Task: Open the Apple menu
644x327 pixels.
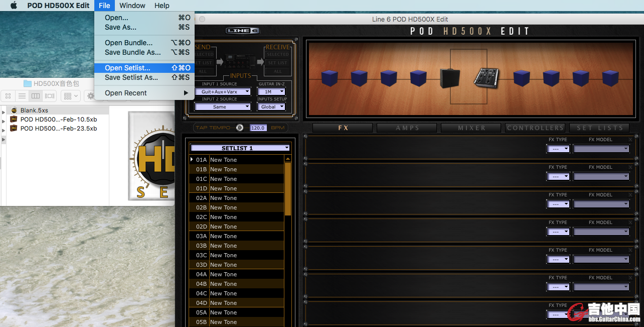Action: (14, 6)
